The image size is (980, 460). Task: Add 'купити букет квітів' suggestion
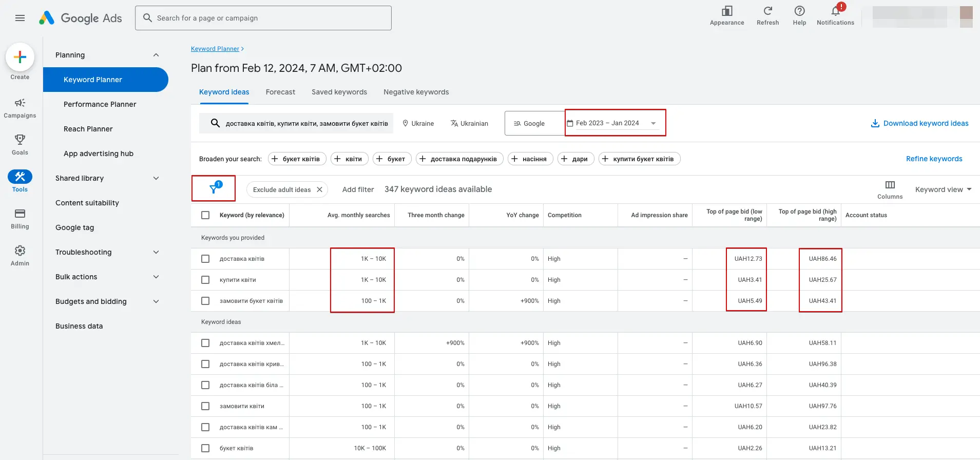640,159
